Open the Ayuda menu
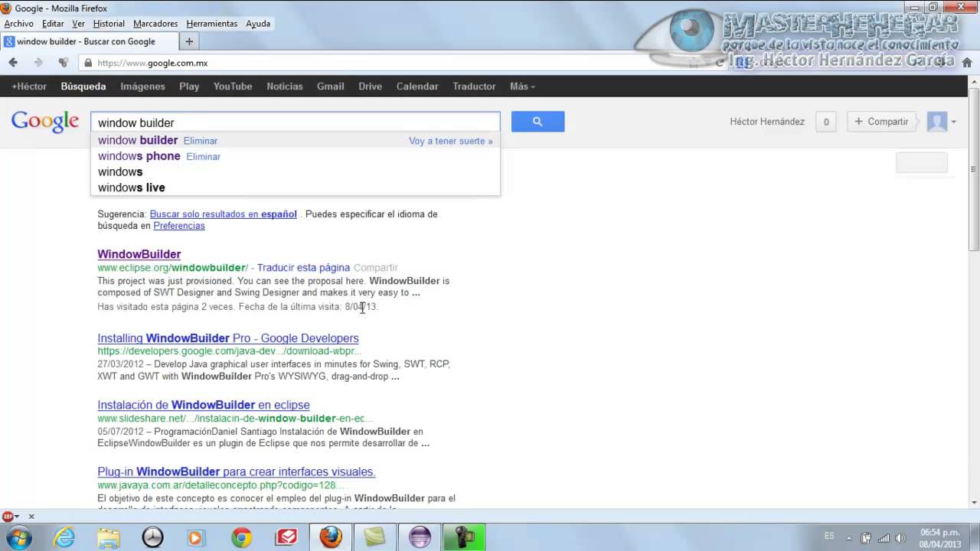The image size is (980, 551). [258, 24]
